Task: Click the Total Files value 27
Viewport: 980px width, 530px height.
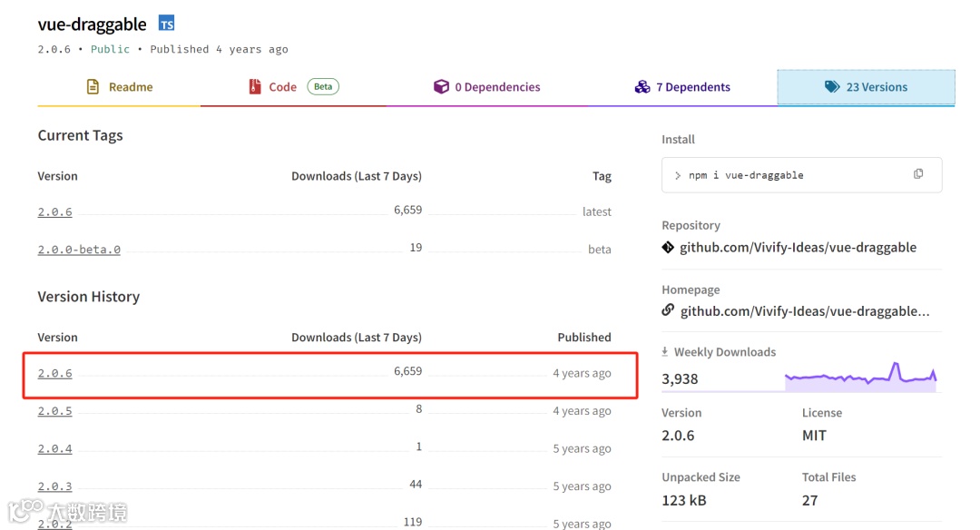Action: point(810,500)
